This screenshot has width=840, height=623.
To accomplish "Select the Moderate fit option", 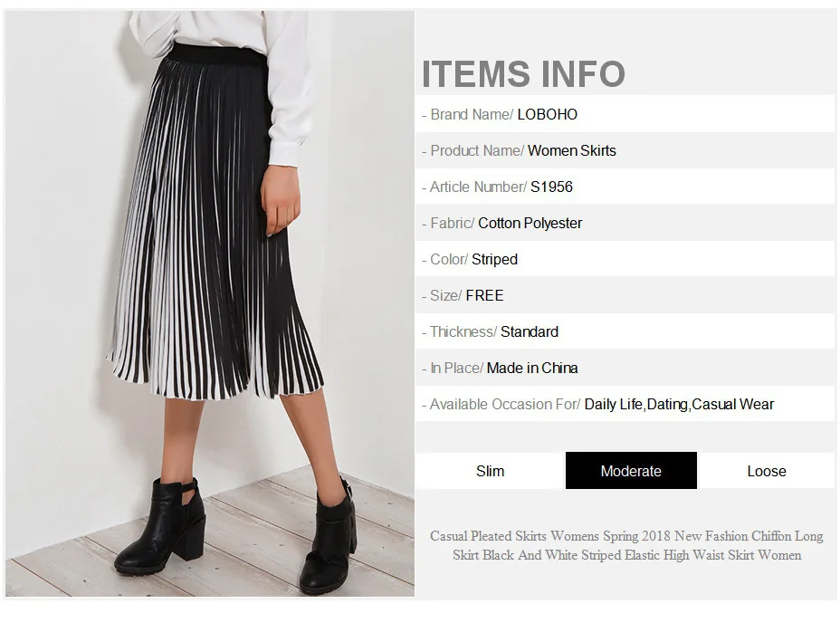I will (631, 471).
